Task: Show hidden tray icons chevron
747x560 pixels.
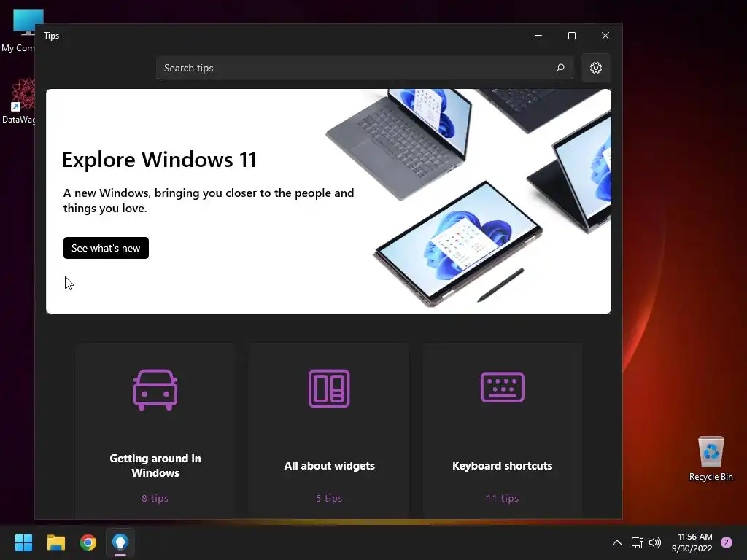Action: click(616, 542)
